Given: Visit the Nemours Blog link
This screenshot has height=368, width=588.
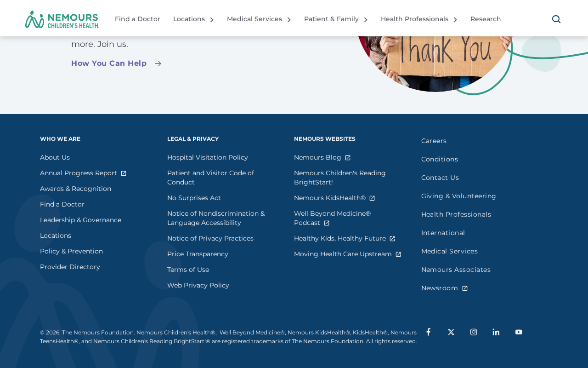Looking at the screenshot, I should (317, 157).
